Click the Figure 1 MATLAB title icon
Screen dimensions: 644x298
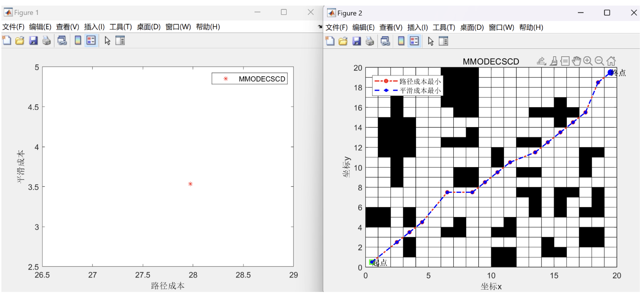click(x=7, y=12)
